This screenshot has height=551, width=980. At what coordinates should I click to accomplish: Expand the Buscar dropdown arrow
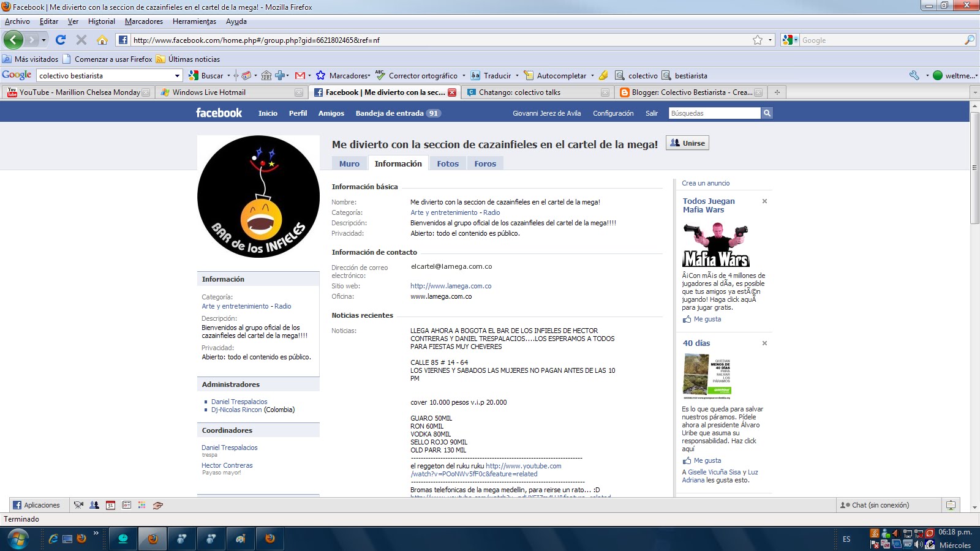tap(228, 76)
